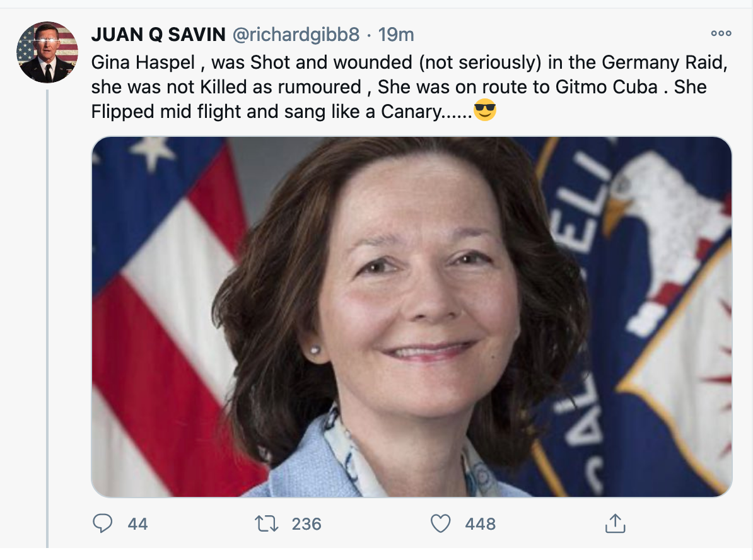
Task: Click the sunglasses emoji in the tweet
Action: point(484,112)
